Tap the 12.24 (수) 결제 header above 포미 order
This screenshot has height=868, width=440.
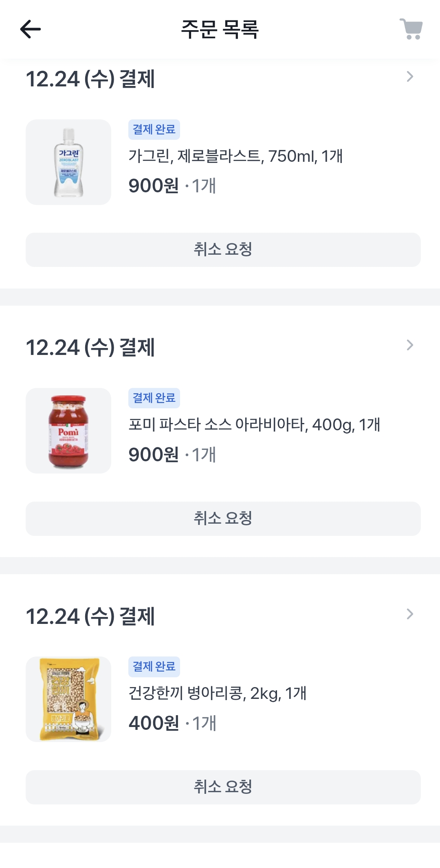(x=90, y=348)
